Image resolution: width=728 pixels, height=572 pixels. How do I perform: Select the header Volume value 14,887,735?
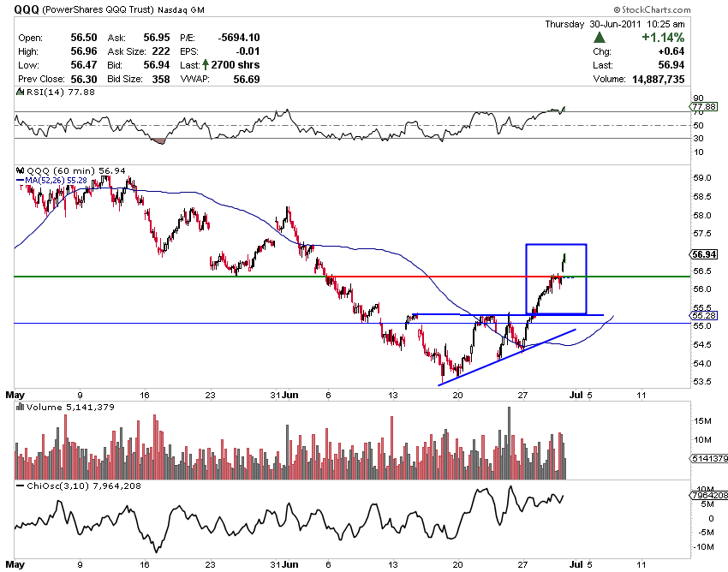(x=659, y=79)
